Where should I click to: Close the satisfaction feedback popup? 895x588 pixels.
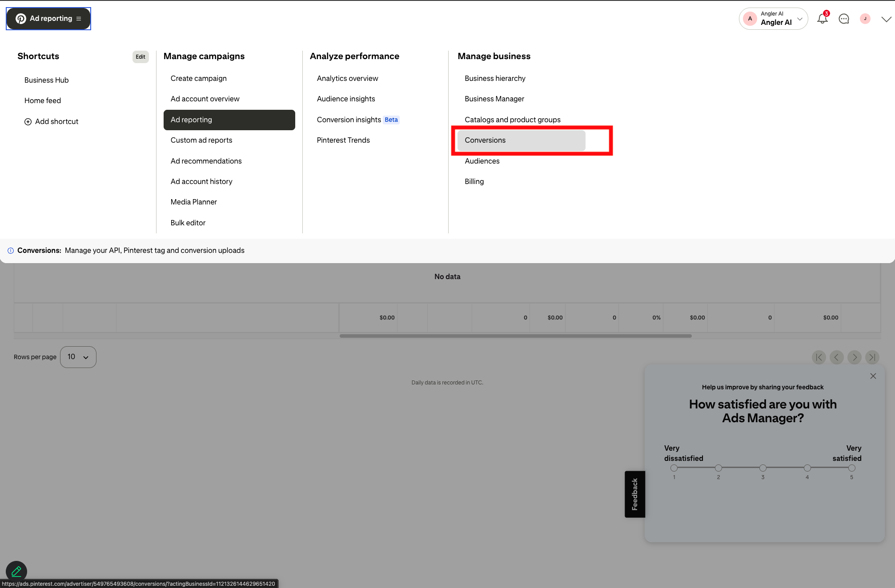point(873,376)
